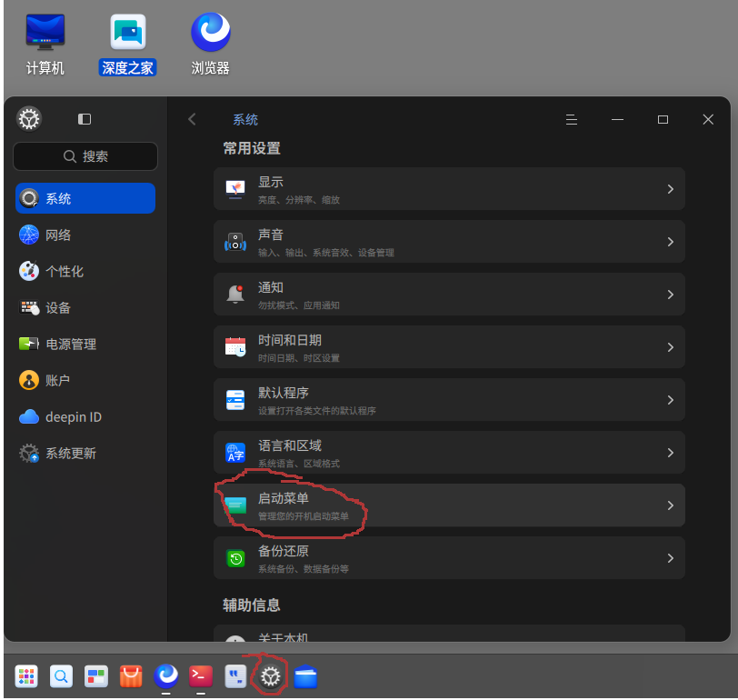Click the settings gear in the dock
Viewport: 738px width, 700px height.
(270, 677)
